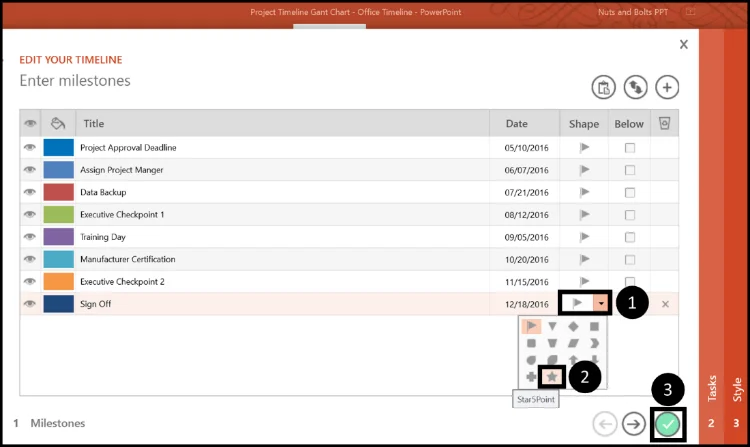Screen dimensions: 750x447
Task: Open the orange Executive Checkpoint 2 swatch
Action: (x=58, y=282)
